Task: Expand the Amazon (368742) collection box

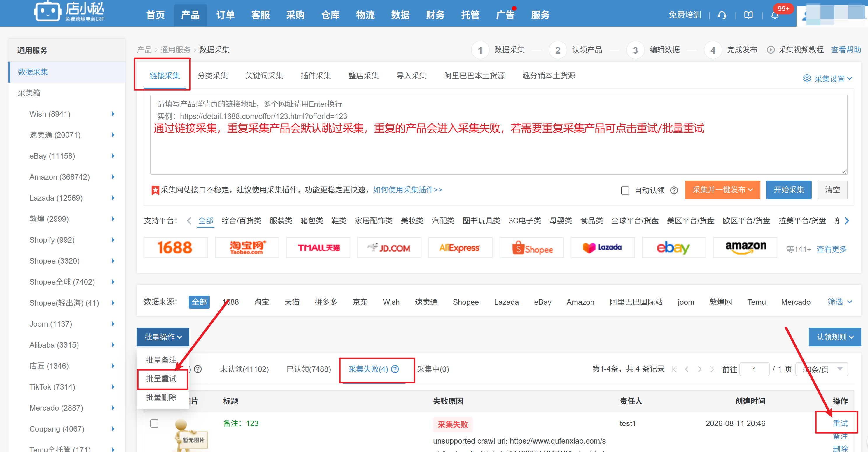Action: point(113,177)
